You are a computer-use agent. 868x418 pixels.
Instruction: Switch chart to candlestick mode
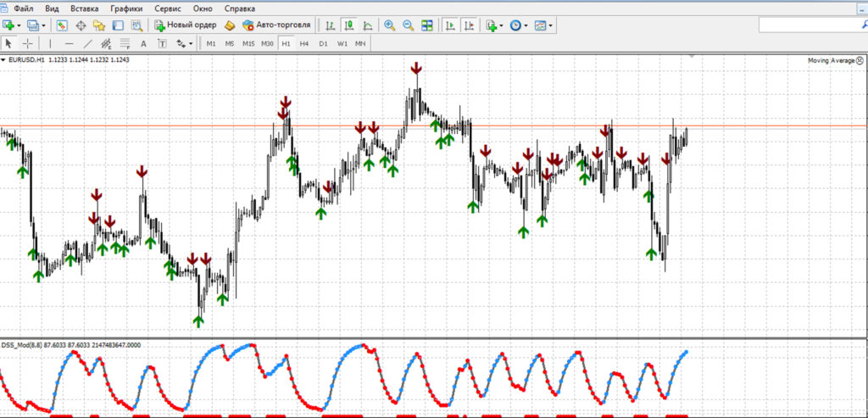point(348,25)
